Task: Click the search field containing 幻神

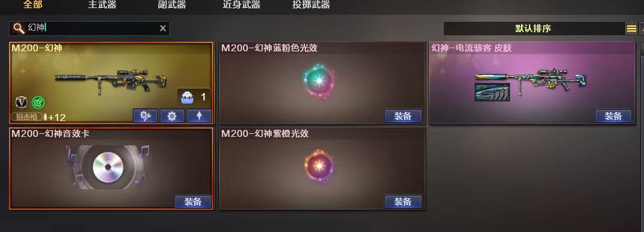Action: click(x=90, y=29)
